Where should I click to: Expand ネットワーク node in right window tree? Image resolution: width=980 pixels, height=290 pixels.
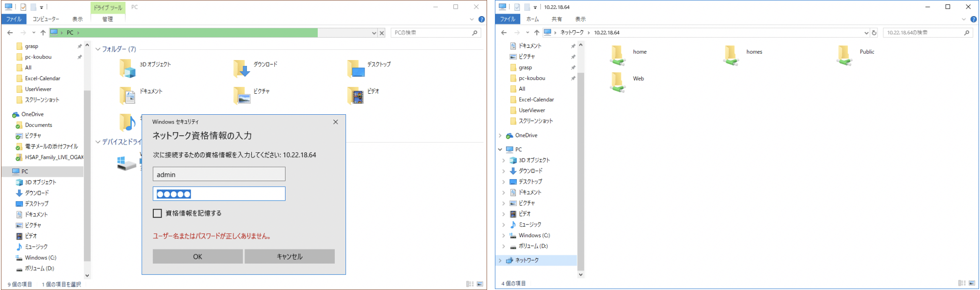pyautogui.click(x=500, y=261)
